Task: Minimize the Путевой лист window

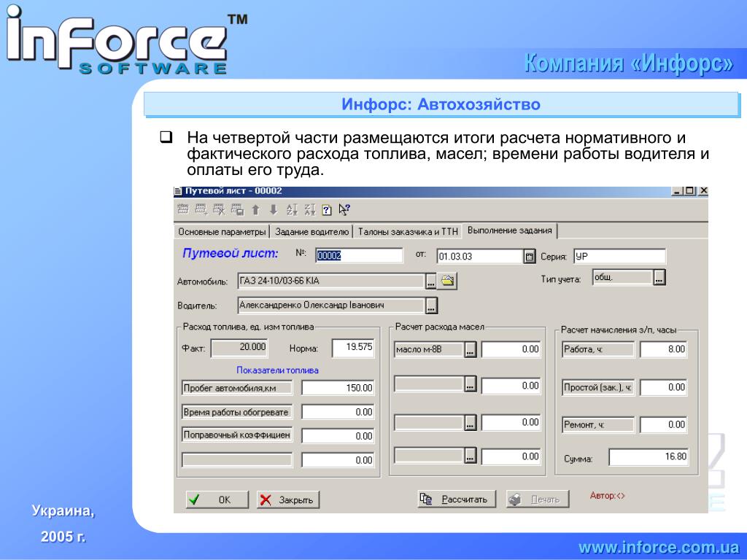Action: point(678,192)
